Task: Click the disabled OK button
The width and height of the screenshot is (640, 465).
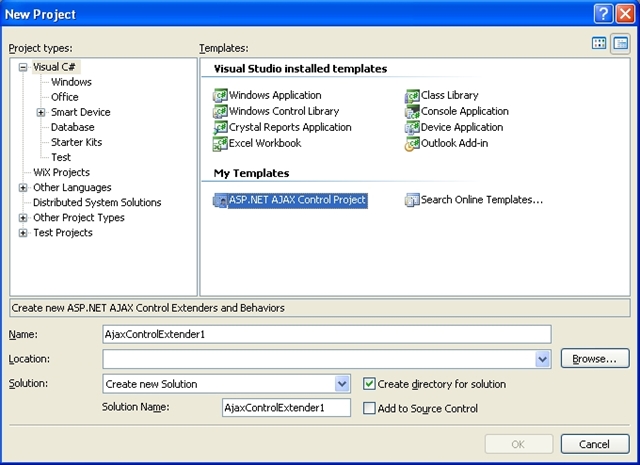Action: (519, 444)
